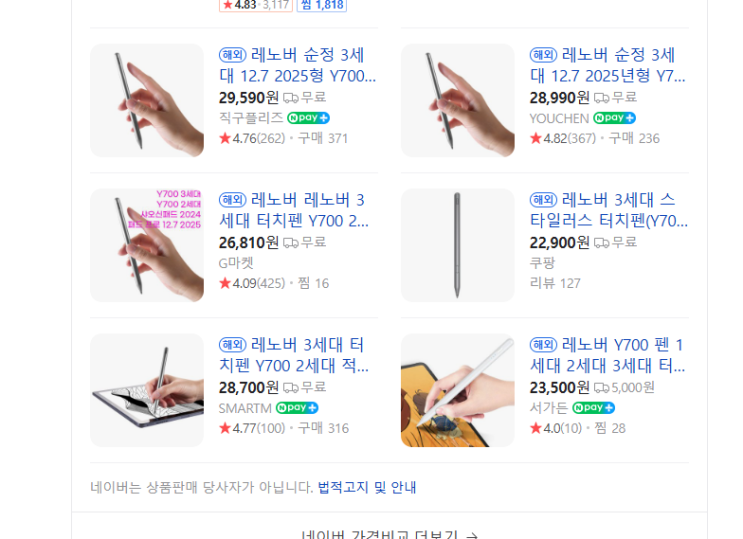Click delivery truck icon by 29,590원 price
This screenshot has height=539, width=743.
[x=291, y=98]
